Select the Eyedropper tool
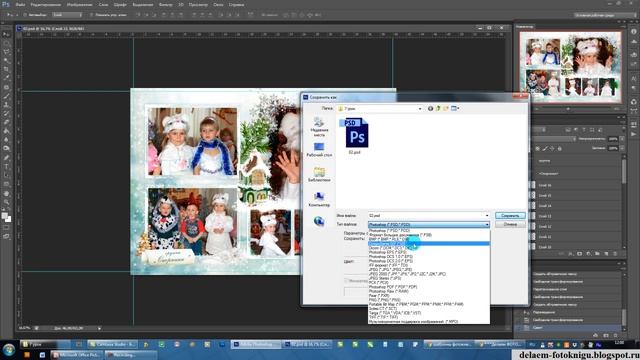This screenshot has width=640, height=360. (6, 78)
